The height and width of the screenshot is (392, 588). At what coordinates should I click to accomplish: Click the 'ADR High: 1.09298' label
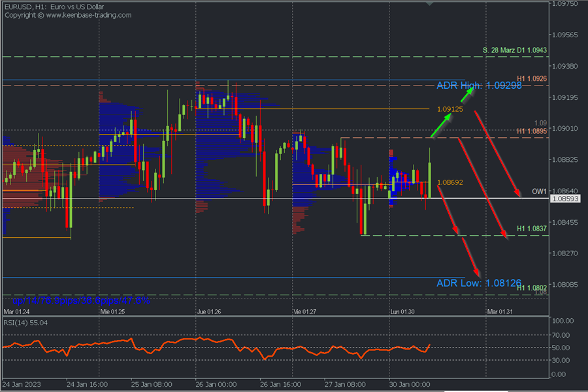point(479,86)
